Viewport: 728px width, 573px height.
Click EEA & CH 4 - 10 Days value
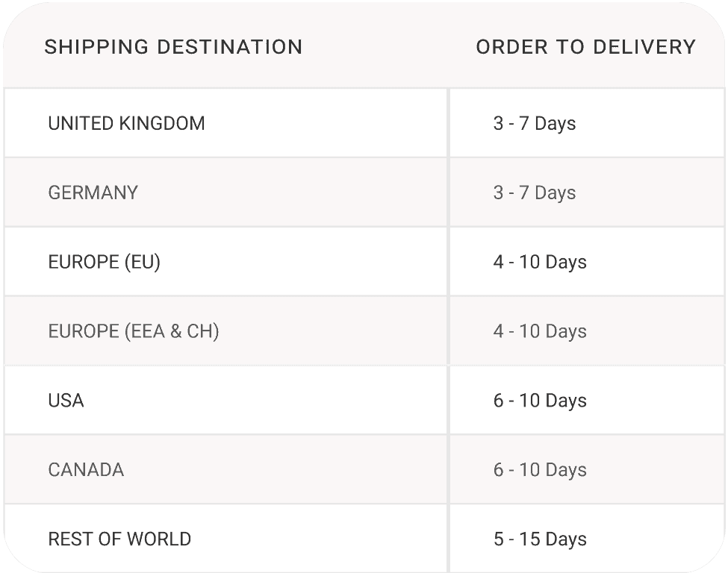(x=540, y=331)
